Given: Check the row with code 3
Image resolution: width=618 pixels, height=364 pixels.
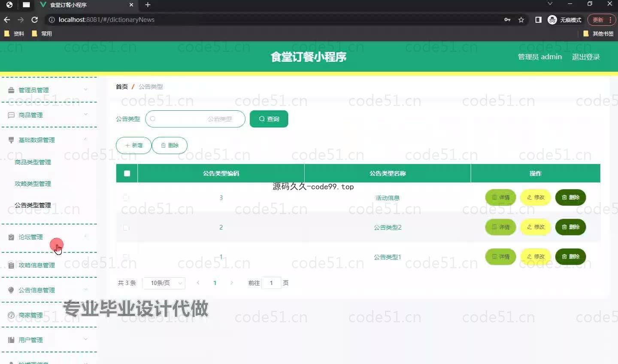Looking at the screenshot, I should tap(126, 197).
